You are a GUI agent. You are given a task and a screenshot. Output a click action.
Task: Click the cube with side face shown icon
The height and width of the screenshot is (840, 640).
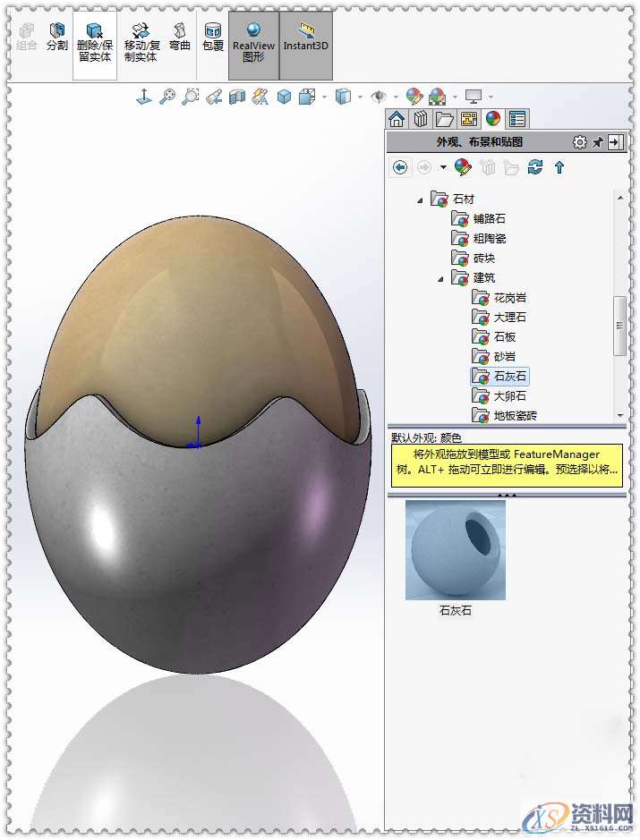[343, 97]
